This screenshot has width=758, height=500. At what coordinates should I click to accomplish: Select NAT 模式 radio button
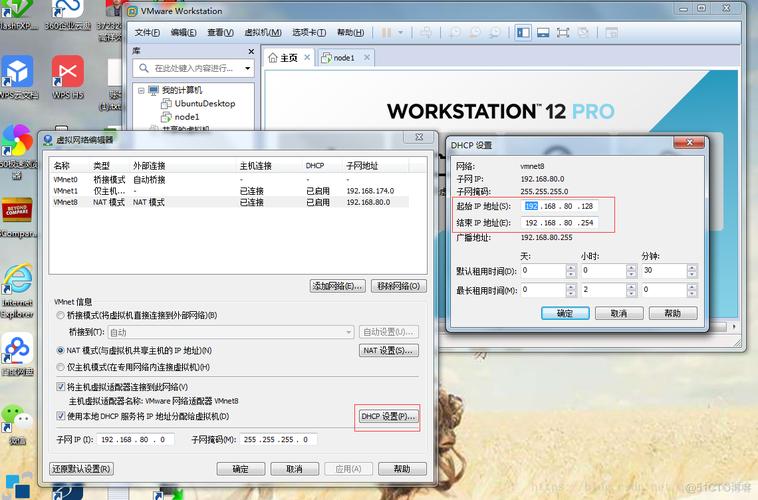pos(60,350)
